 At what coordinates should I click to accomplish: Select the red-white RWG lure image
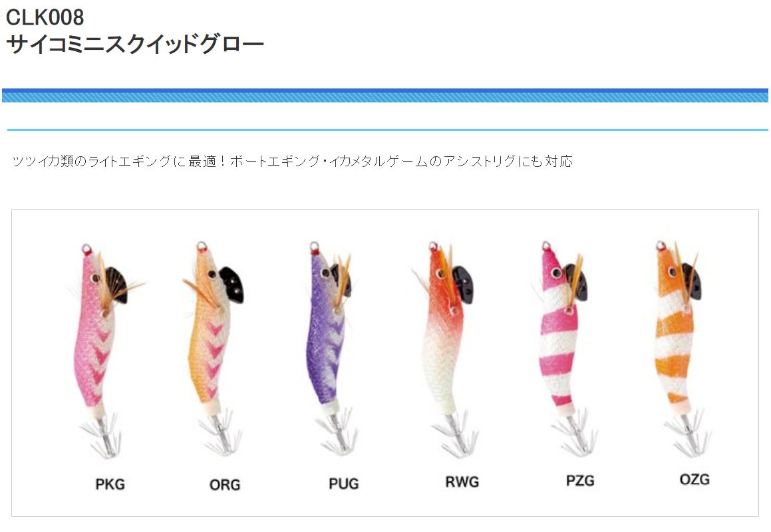[445, 349]
